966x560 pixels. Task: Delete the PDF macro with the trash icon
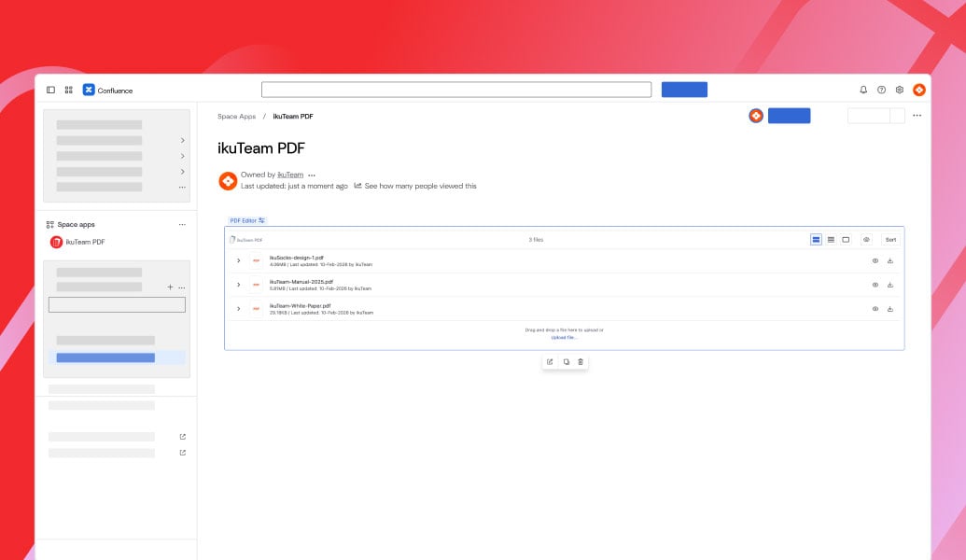click(x=581, y=361)
